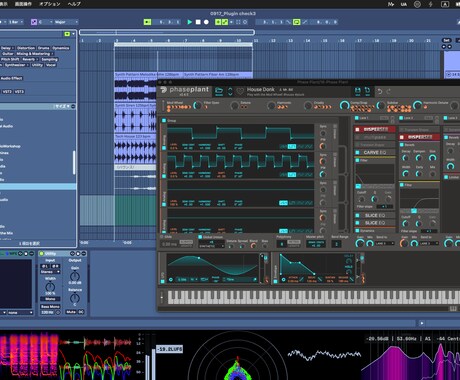The width and height of the screenshot is (460, 380).
Task: Open the オプション menu in the menu bar
Action: pyautogui.click(x=50, y=4)
